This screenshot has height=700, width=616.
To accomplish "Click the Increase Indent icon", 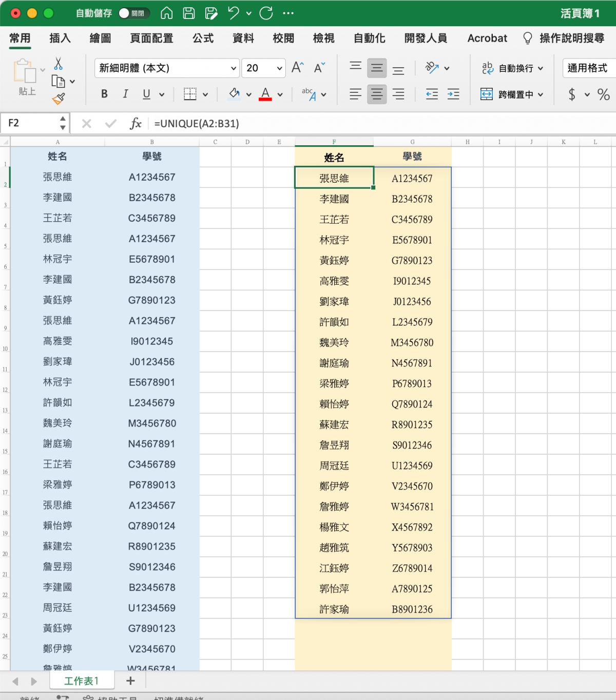I will click(453, 94).
